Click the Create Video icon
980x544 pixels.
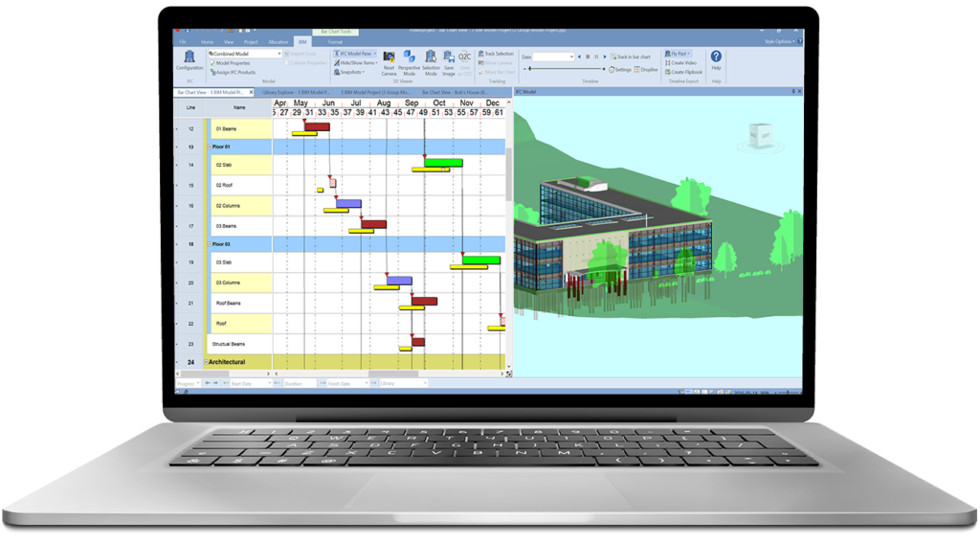pos(684,62)
